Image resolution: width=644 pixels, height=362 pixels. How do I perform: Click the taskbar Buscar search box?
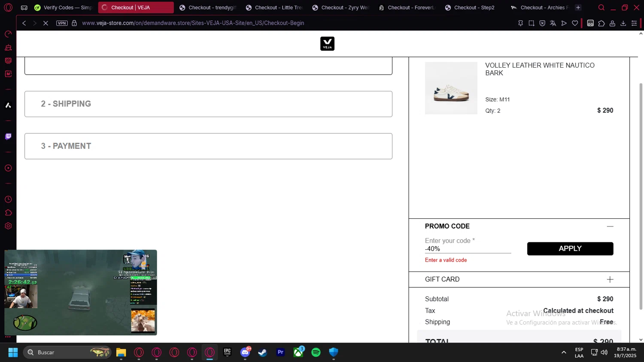pos(67,353)
